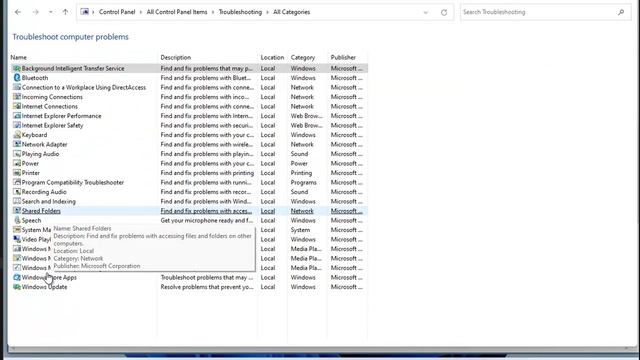This screenshot has width=640, height=360.
Task: Click 'Troubleshoot problems that may' Store Apps description
Action: pyautogui.click(x=207, y=278)
